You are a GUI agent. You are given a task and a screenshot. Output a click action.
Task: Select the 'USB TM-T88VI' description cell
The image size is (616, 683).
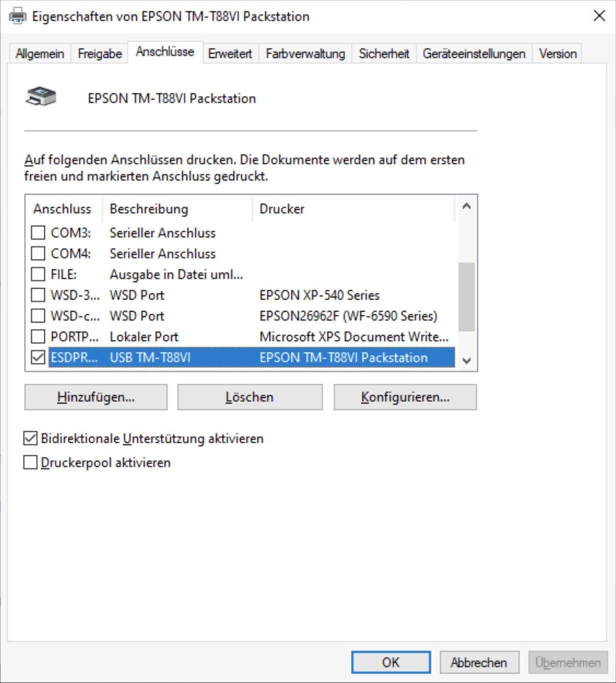(150, 357)
